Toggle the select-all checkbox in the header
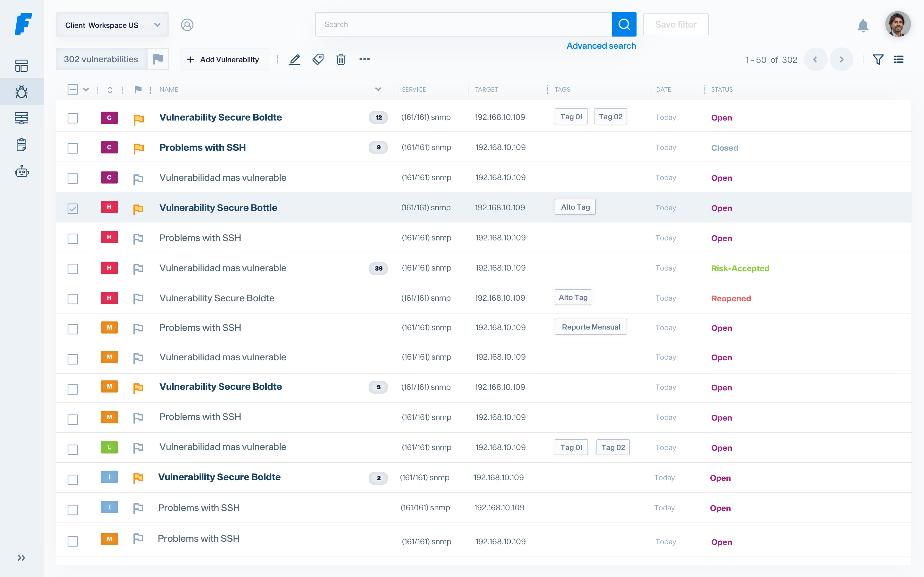 [73, 89]
